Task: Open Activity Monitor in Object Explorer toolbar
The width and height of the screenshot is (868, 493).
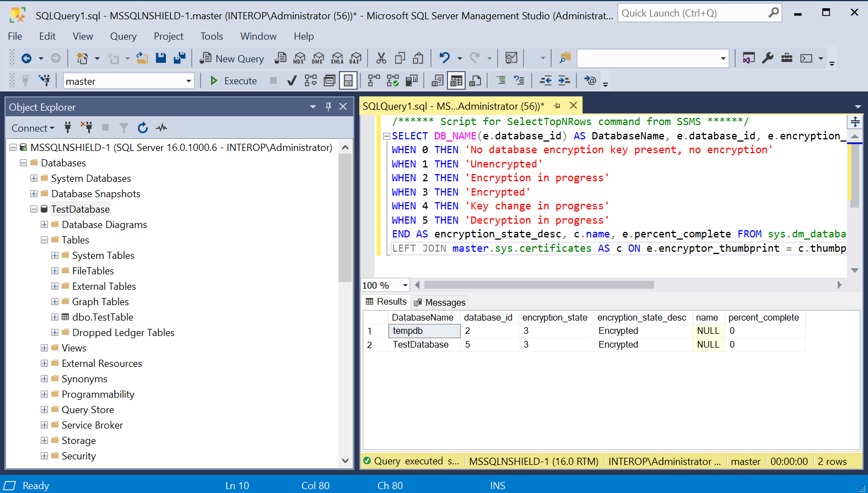Action: [x=161, y=128]
